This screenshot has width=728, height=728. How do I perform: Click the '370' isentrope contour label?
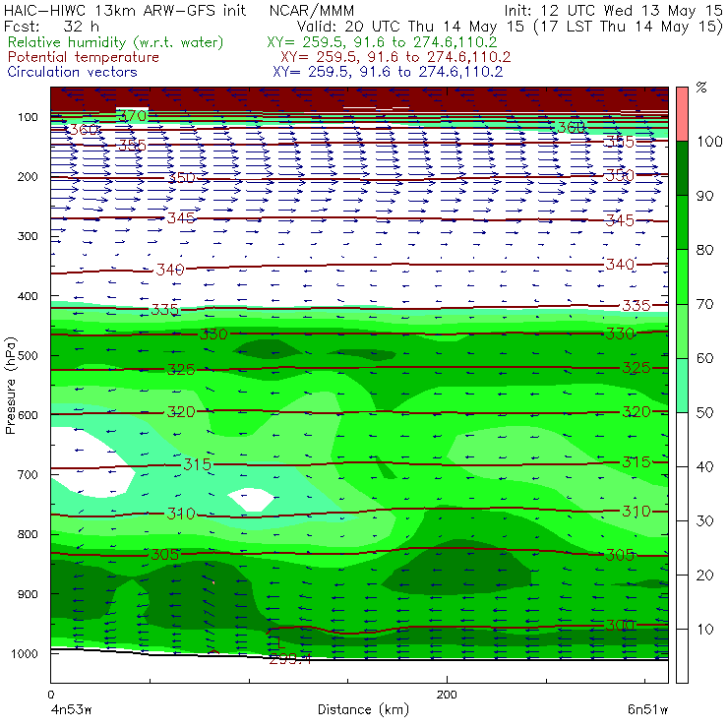click(x=133, y=115)
